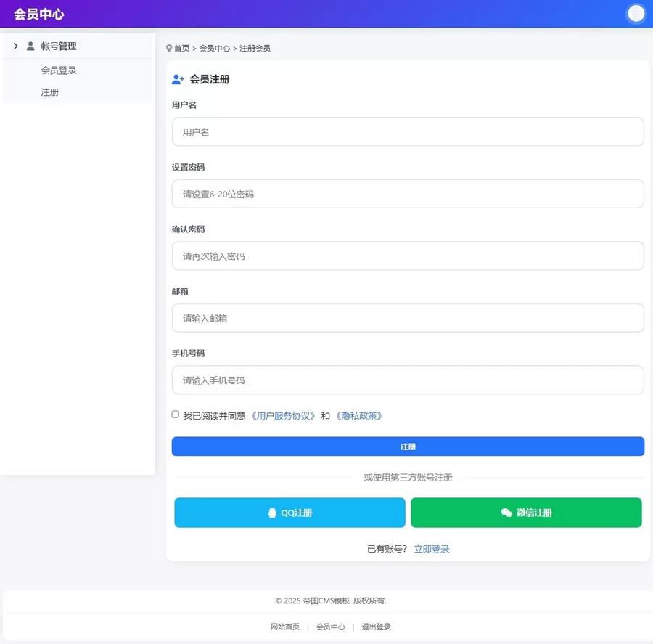
Task: Click the 会员注册 form heading
Action: click(210, 79)
